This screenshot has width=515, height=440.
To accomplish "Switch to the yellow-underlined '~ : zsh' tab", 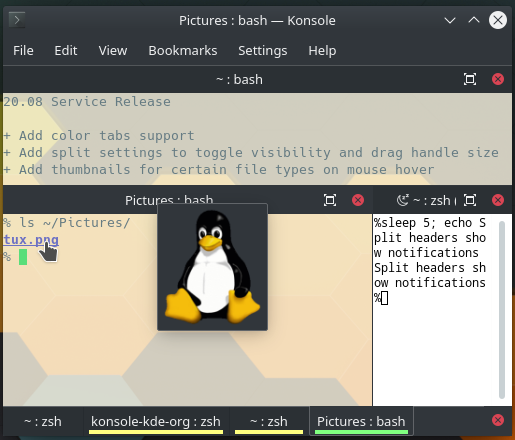I will coord(269,422).
